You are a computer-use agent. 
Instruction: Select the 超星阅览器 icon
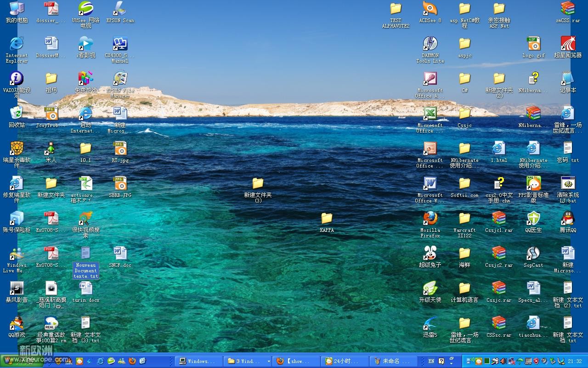click(x=568, y=46)
